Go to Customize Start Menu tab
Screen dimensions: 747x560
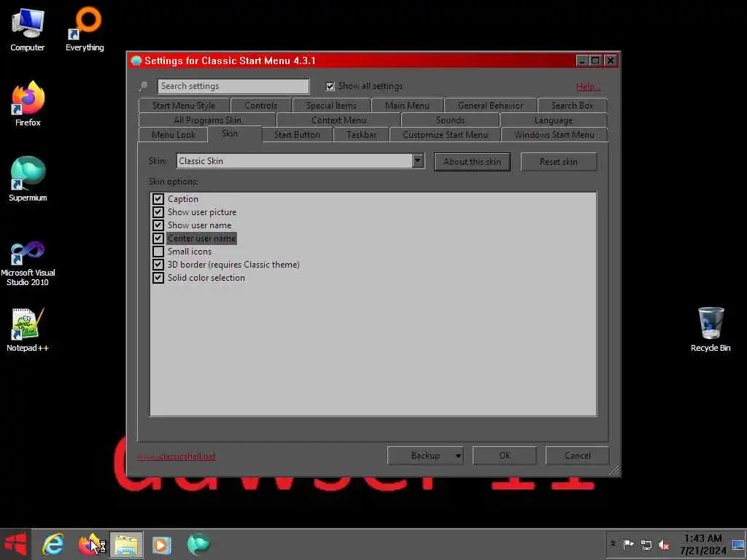click(x=446, y=135)
